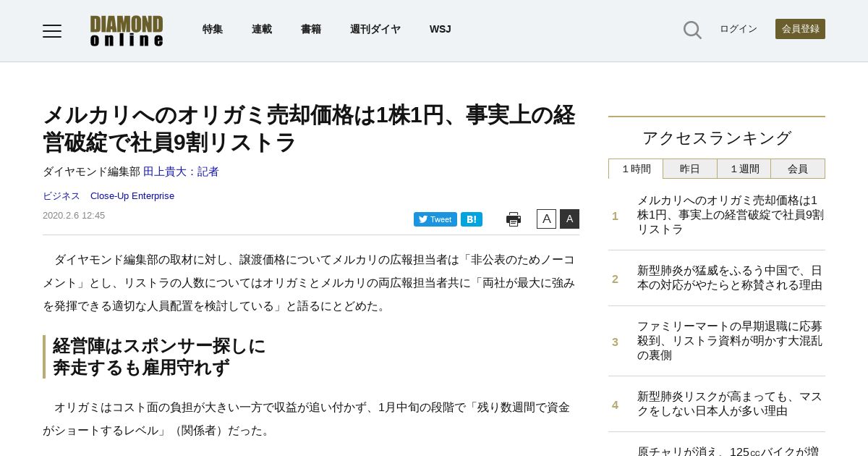
Task: Click the ログイン link
Action: (x=739, y=29)
